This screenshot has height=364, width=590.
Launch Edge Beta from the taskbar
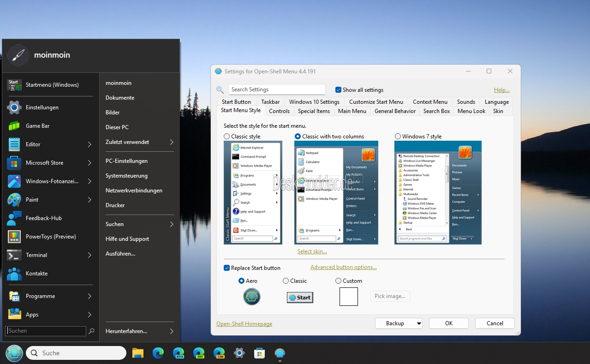point(179,353)
